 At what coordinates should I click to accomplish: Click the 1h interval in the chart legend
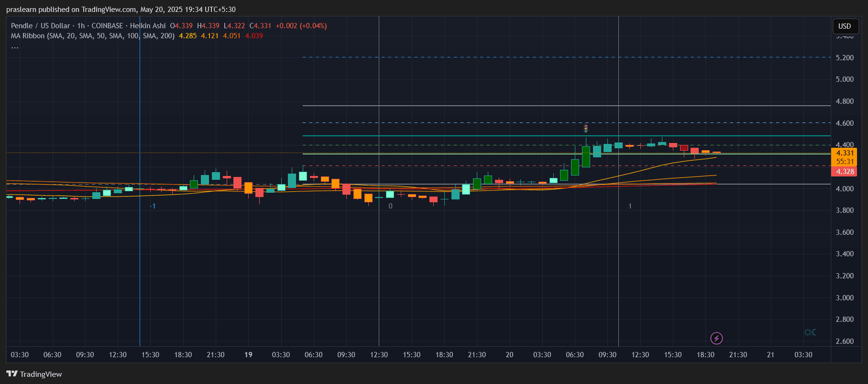coord(81,26)
